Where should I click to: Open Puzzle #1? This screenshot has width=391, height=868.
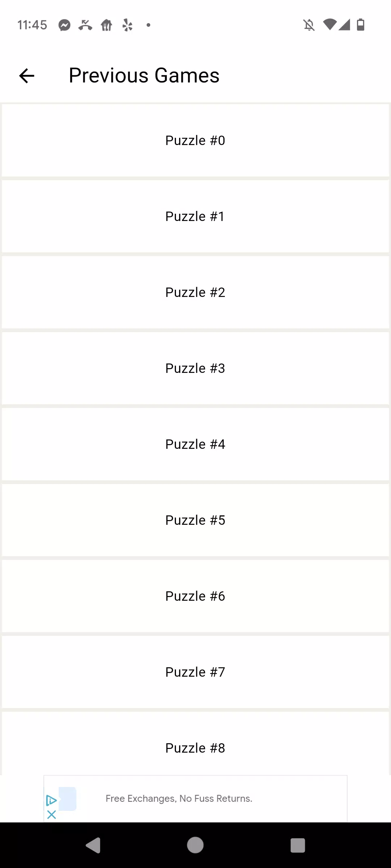click(195, 216)
